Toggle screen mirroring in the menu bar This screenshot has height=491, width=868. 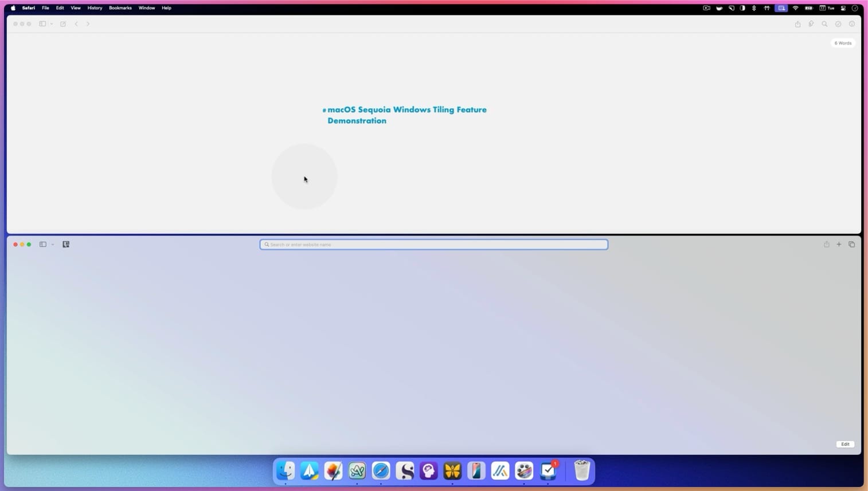(x=781, y=7)
